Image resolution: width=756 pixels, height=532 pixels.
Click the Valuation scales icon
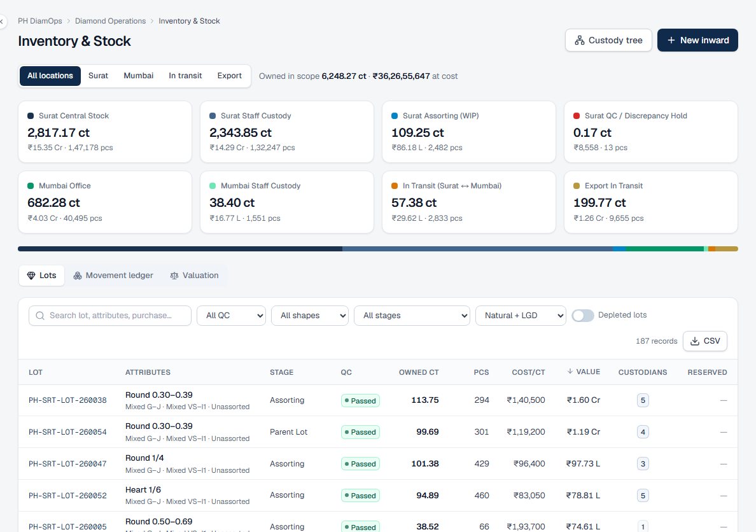point(174,276)
